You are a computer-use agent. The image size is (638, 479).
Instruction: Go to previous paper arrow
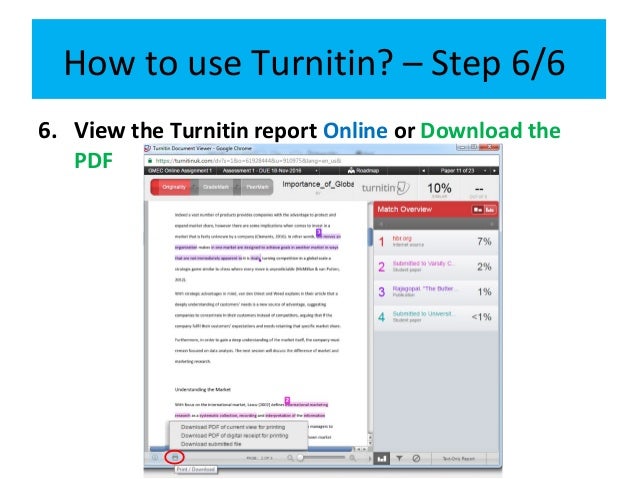tap(424, 171)
